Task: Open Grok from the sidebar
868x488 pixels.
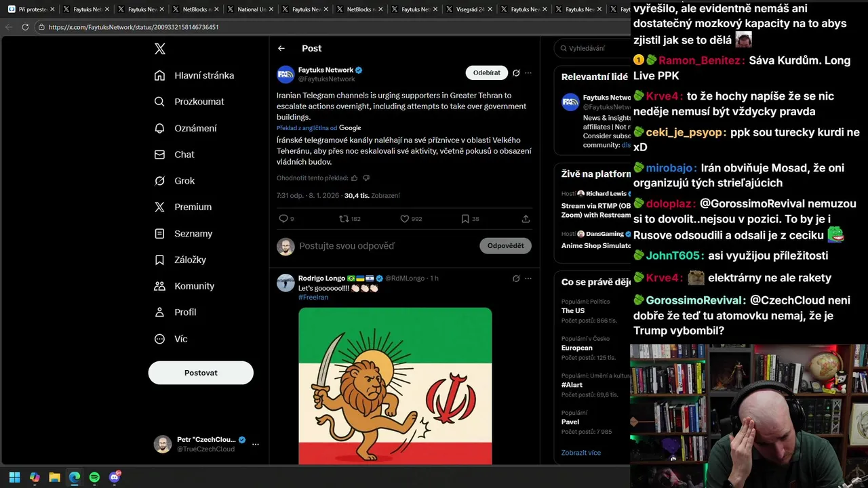Action: [x=174, y=181]
